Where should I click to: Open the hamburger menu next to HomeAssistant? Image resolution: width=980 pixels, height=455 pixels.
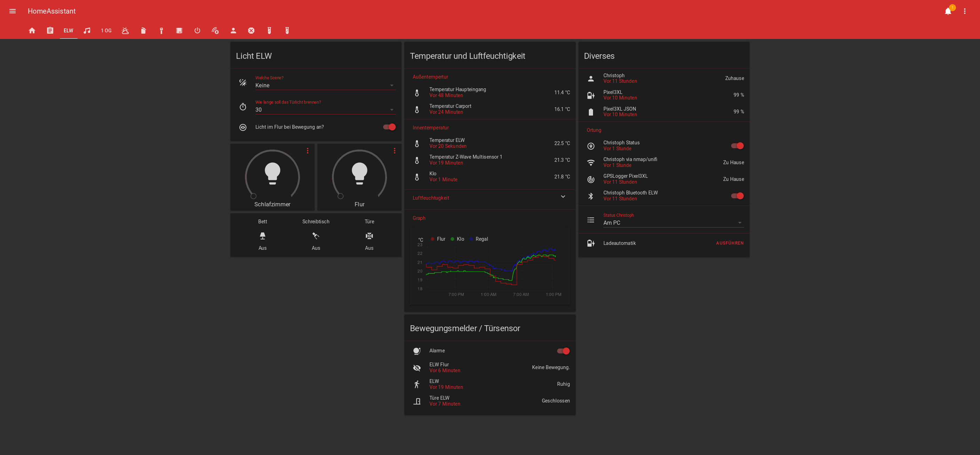tap(12, 11)
